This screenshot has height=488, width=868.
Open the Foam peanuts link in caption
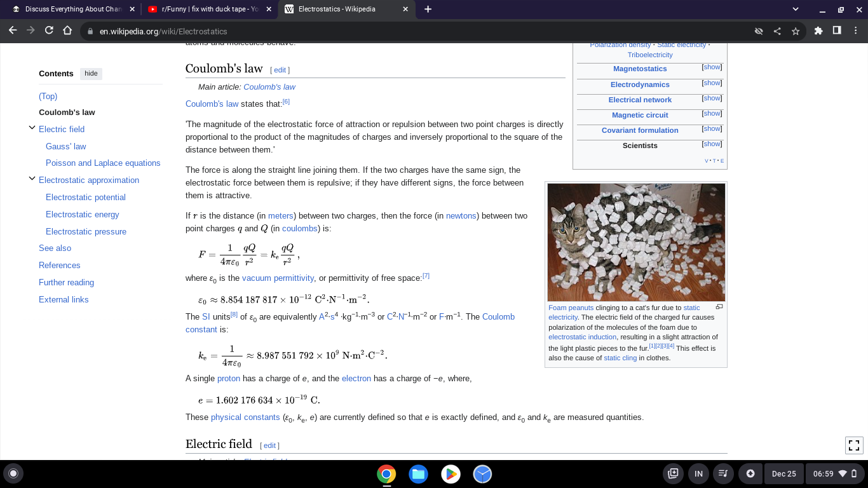(571, 308)
